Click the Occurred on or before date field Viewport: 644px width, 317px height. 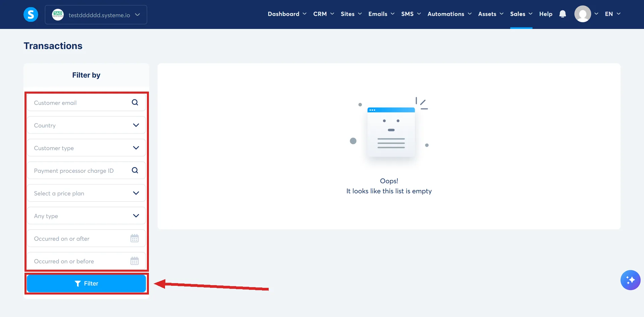point(86,261)
